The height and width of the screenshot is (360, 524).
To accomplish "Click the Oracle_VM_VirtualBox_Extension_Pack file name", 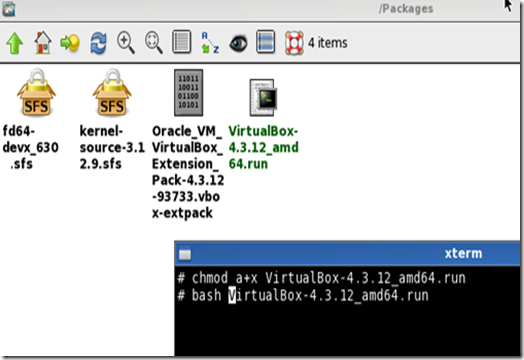I will click(x=188, y=172).
